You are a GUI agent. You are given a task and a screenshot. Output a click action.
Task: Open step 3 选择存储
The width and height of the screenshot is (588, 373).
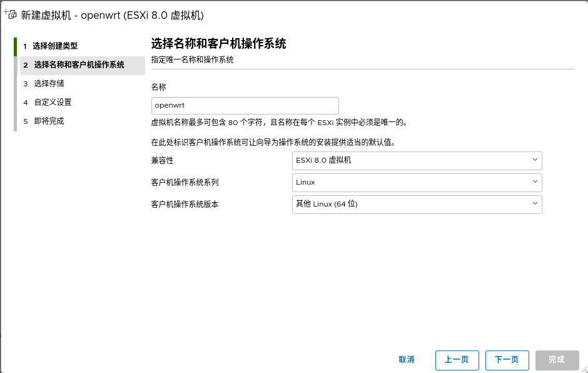click(x=44, y=84)
